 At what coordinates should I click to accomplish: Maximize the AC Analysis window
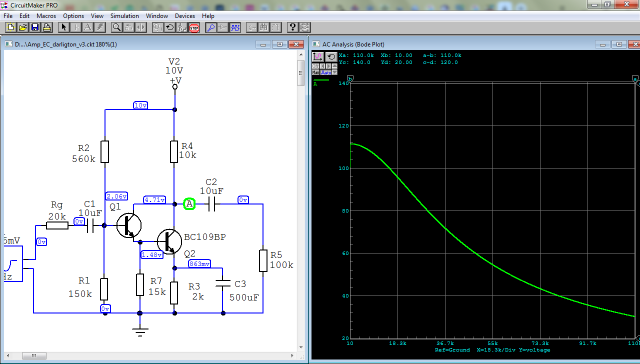tap(619, 44)
